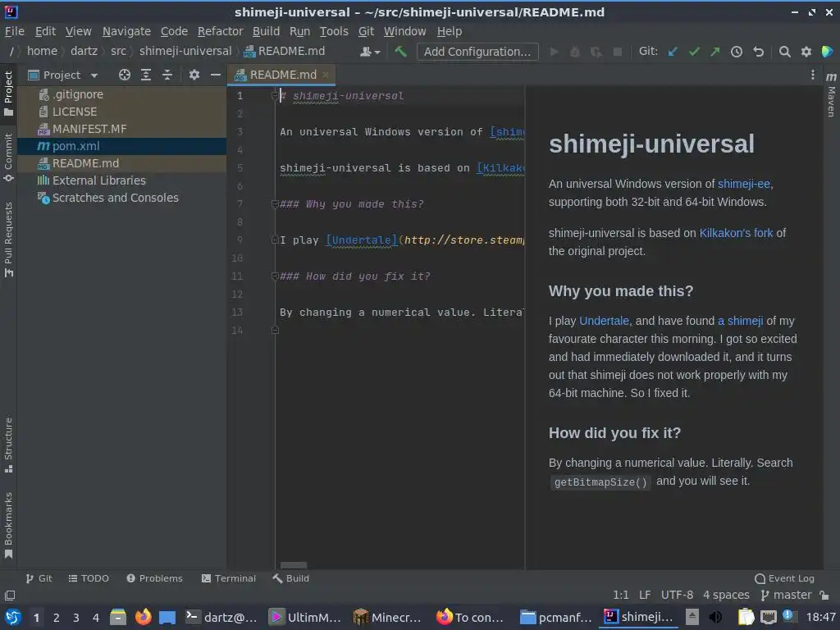Open Git branch master popup

786,596
